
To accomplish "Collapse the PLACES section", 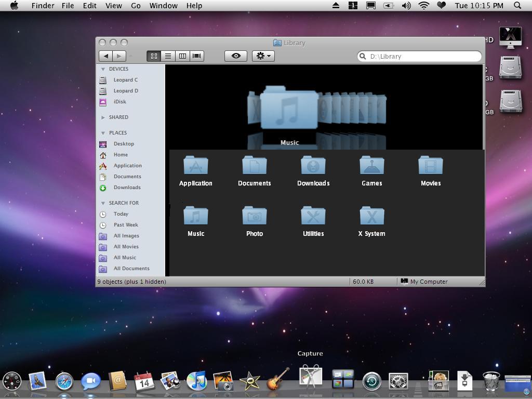I will pos(103,133).
